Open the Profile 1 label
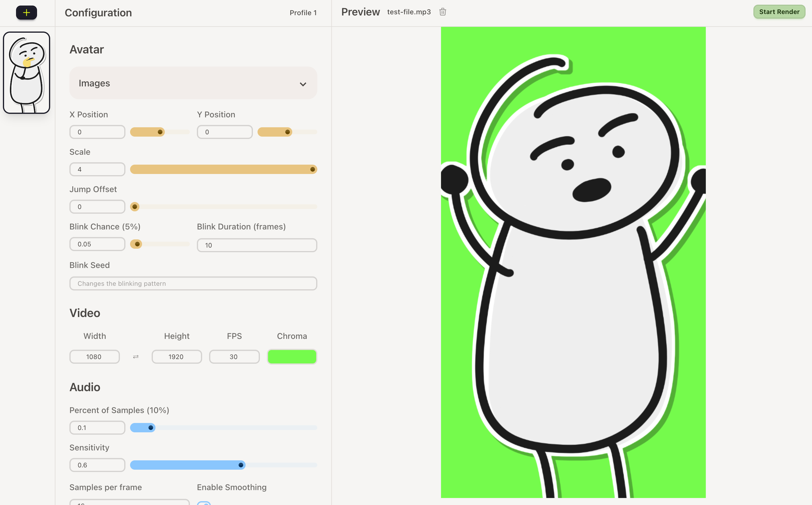812x505 pixels. [x=303, y=13]
